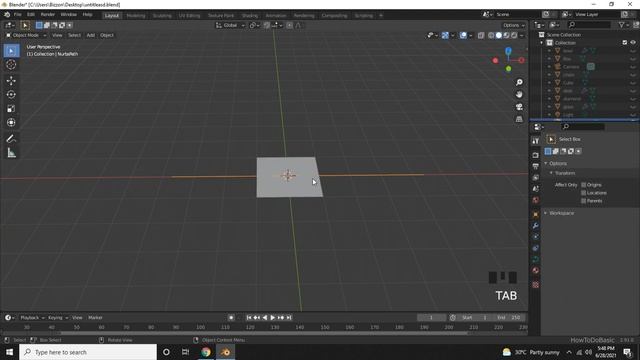Screen dimensions: 640x360
Task: Select the Scale tool
Action: [x=11, y=109]
